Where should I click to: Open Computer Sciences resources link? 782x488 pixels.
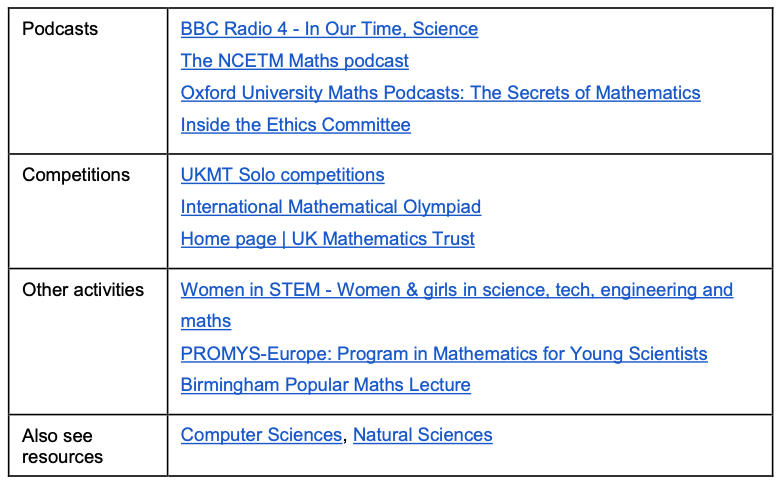pos(261,435)
